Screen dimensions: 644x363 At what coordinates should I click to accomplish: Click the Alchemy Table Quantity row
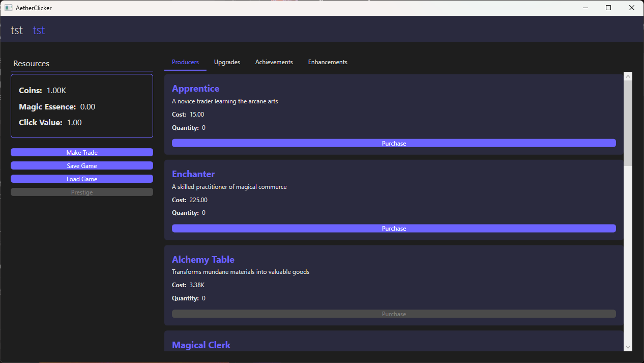pyautogui.click(x=189, y=298)
